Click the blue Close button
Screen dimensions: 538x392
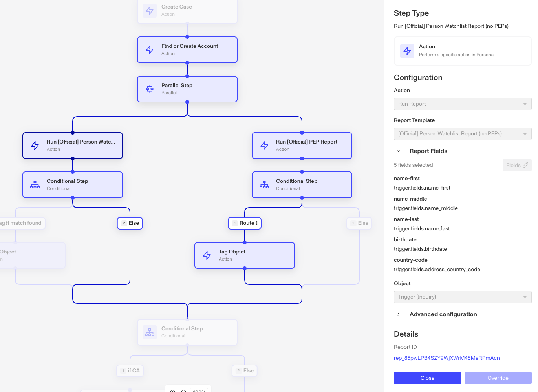428,378
